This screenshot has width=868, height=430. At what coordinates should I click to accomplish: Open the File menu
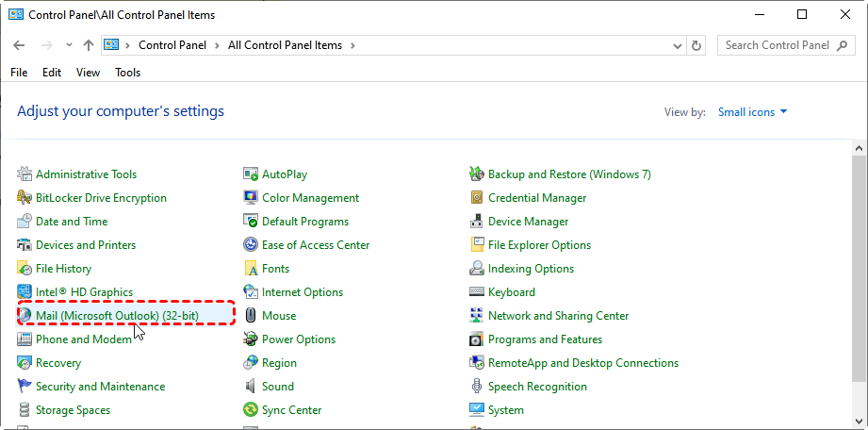(x=19, y=73)
